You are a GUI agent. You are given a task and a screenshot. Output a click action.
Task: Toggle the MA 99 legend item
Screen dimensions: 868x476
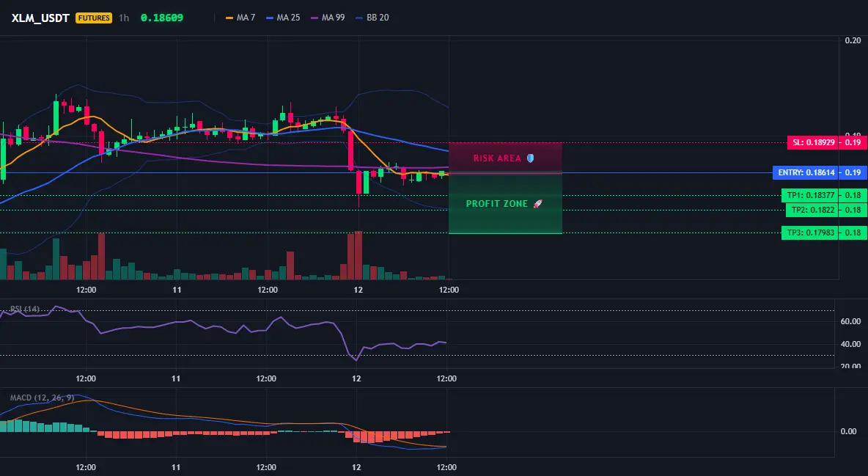[x=328, y=18]
